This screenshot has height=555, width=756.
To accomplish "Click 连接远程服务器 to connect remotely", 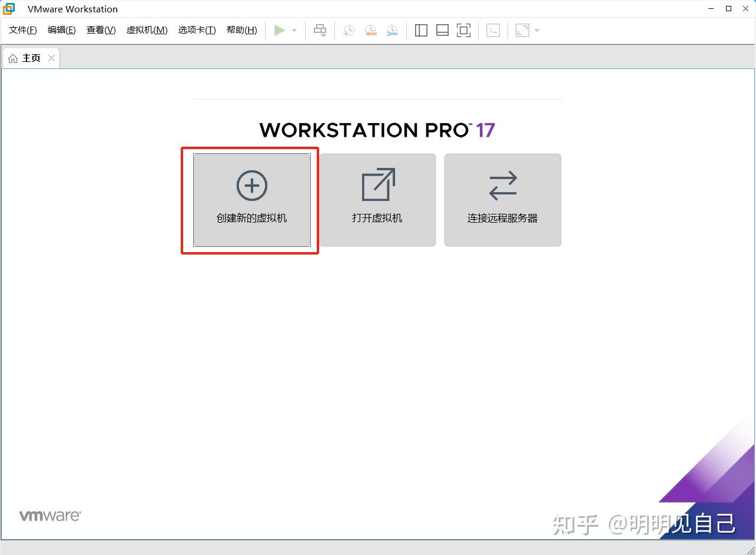I will [502, 199].
